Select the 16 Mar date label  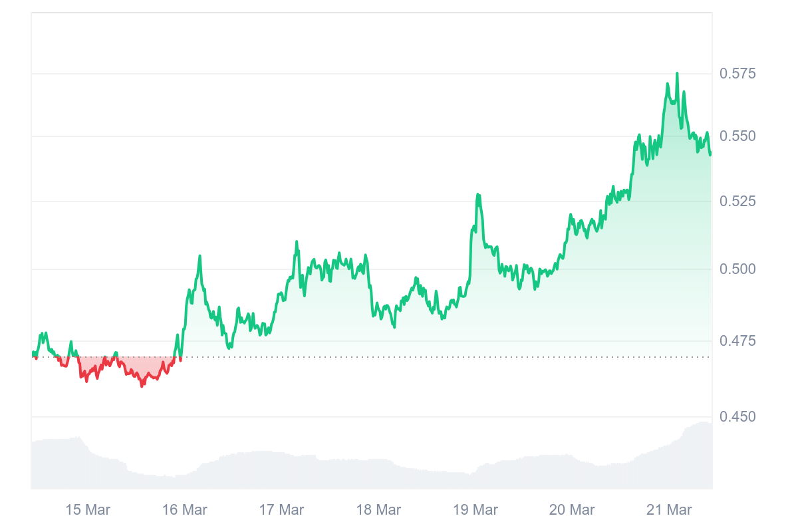(185, 510)
